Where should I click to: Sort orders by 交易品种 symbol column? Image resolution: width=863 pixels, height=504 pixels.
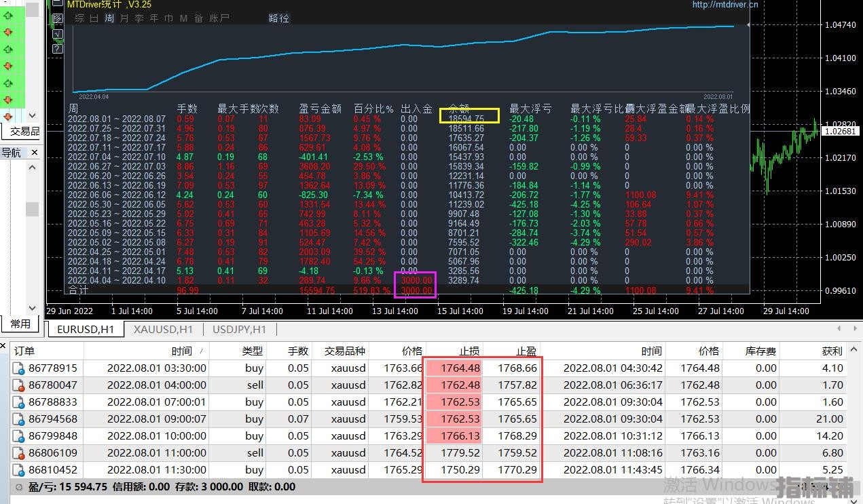point(339,351)
